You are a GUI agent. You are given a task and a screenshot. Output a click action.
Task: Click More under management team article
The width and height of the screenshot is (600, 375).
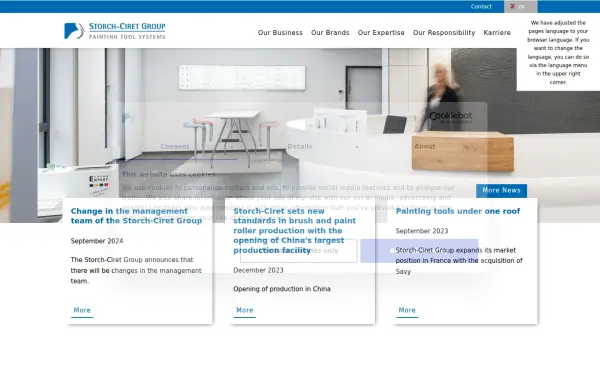click(x=82, y=310)
